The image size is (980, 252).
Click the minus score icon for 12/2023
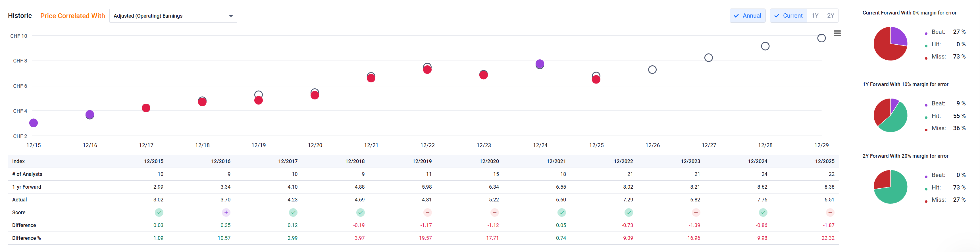coord(696,213)
